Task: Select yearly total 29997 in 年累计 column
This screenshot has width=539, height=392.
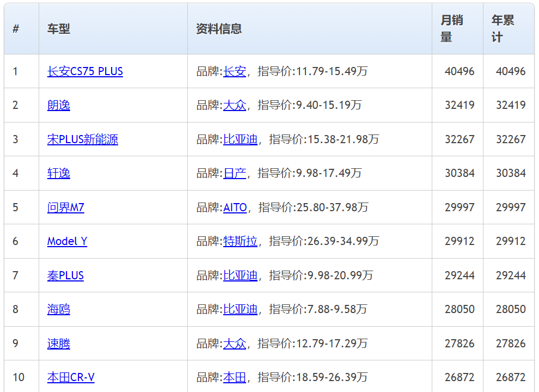Action: (x=511, y=207)
